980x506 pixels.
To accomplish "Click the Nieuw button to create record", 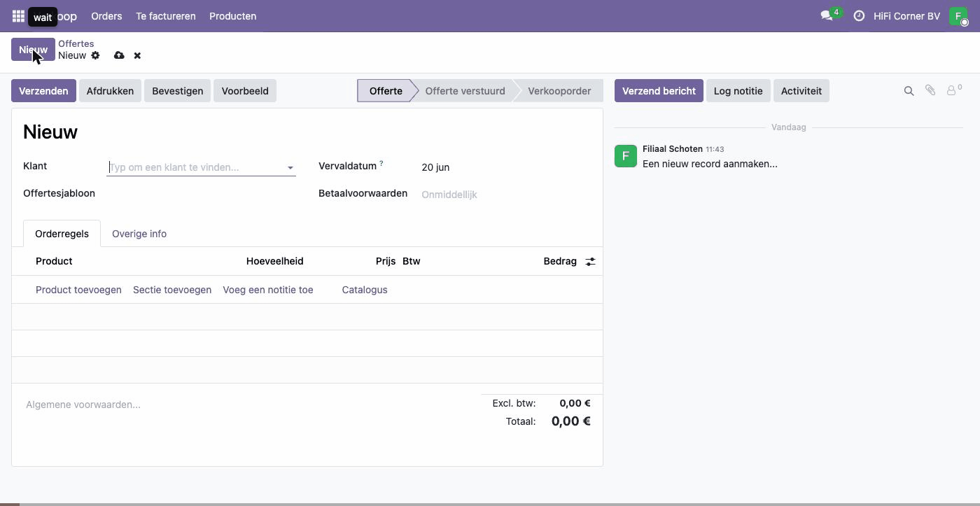I will (x=33, y=50).
